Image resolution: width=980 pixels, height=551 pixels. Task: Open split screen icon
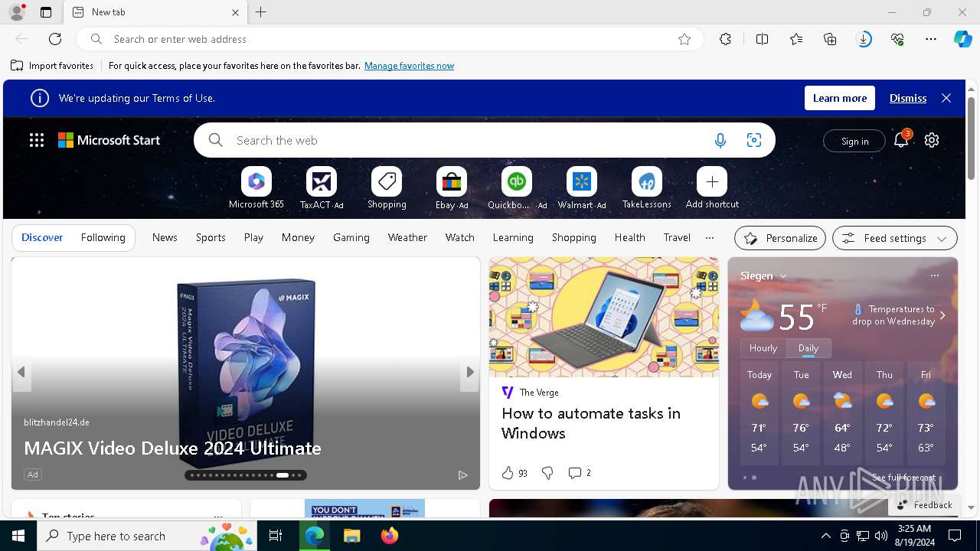pyautogui.click(x=762, y=39)
